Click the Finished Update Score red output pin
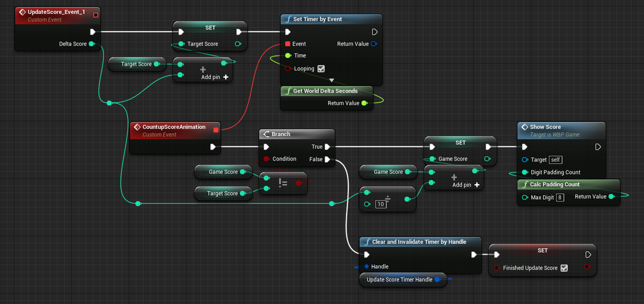The width and height of the screenshot is (644, 304). (x=588, y=267)
